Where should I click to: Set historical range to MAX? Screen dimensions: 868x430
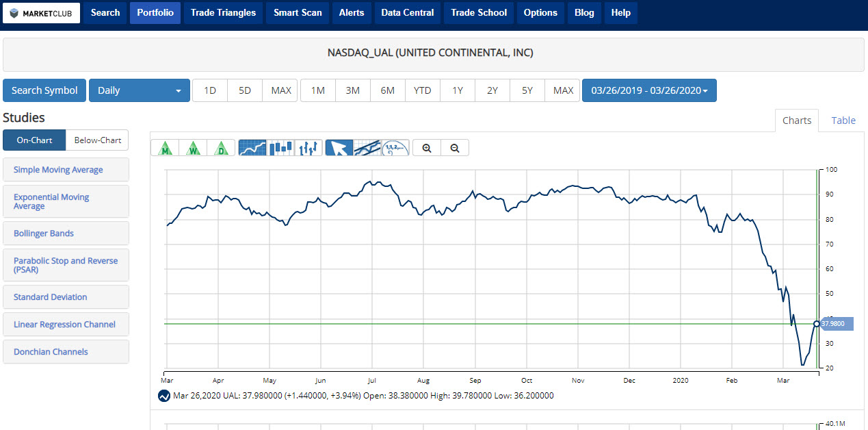(563, 90)
